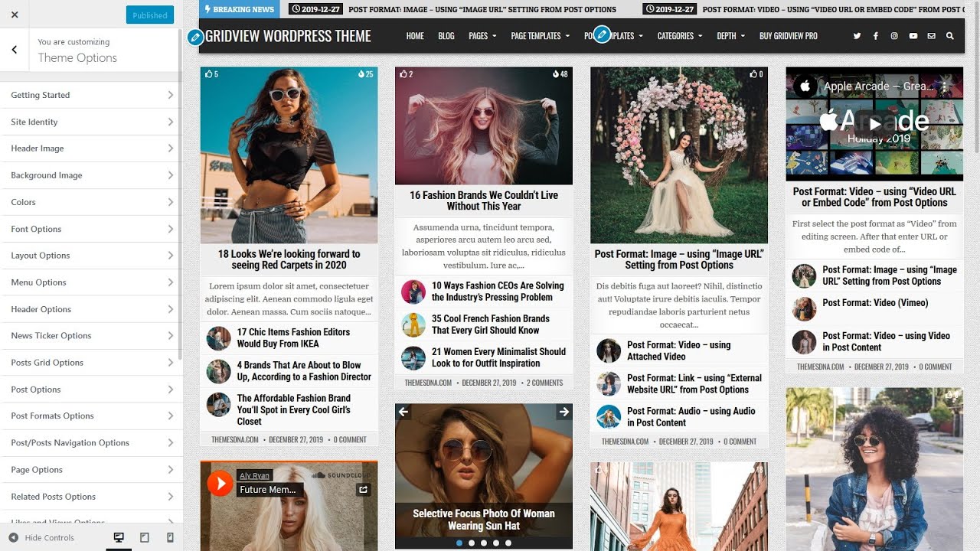Screen dimensions: 980x551
Task: Open the curly-haired woman in denim jacket image
Action: (874, 468)
